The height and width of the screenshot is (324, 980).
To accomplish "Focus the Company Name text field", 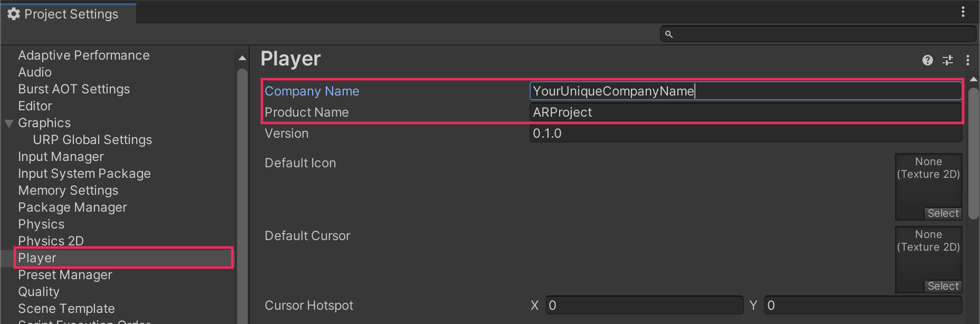I will coord(745,91).
